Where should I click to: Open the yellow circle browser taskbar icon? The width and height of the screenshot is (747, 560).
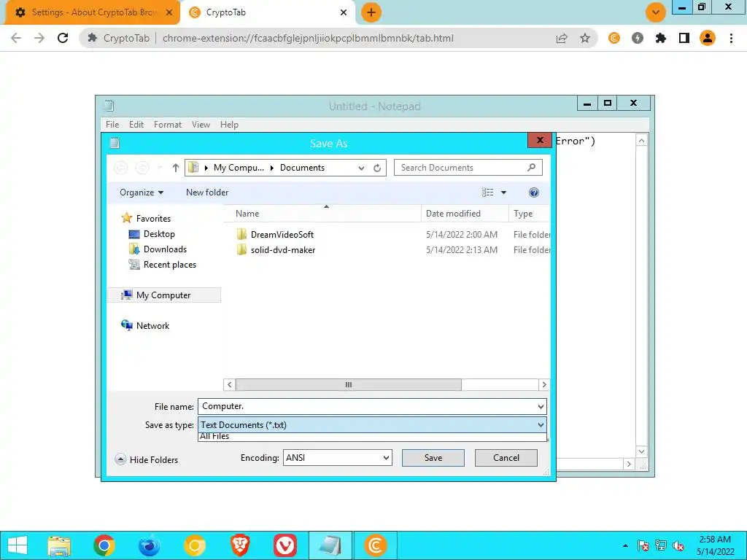click(194, 545)
